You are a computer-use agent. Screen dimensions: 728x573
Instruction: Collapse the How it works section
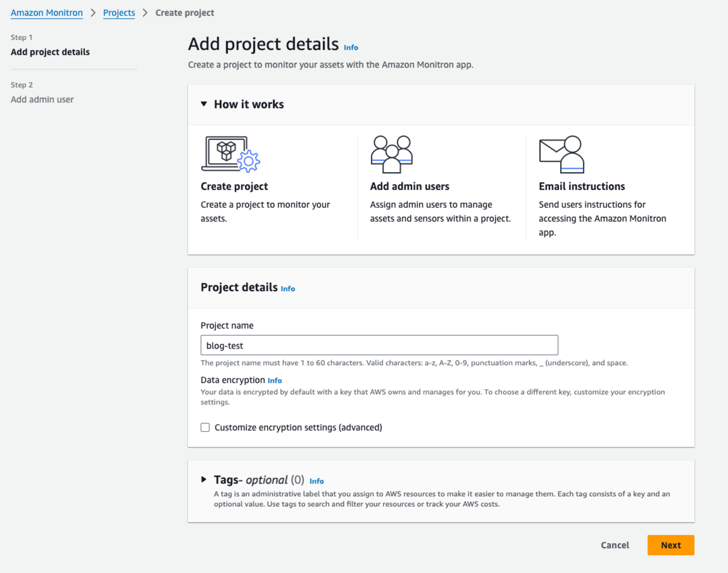(x=204, y=104)
